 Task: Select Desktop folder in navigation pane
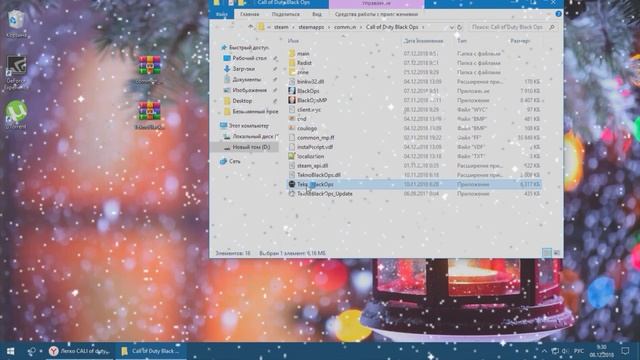point(242,101)
